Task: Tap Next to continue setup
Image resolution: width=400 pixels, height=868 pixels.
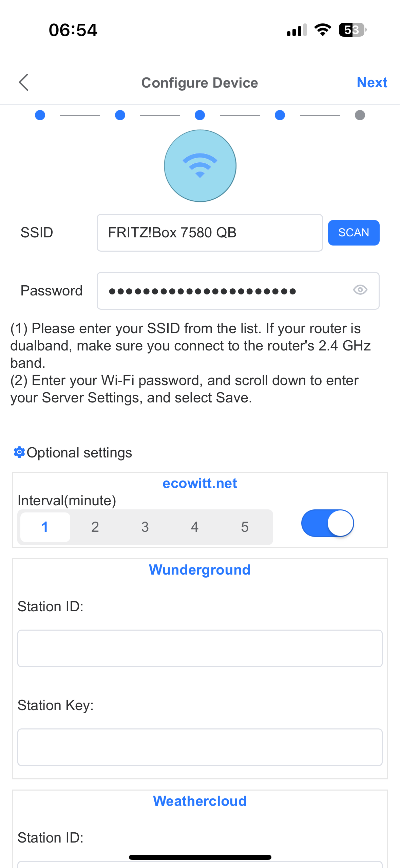Action: click(372, 83)
